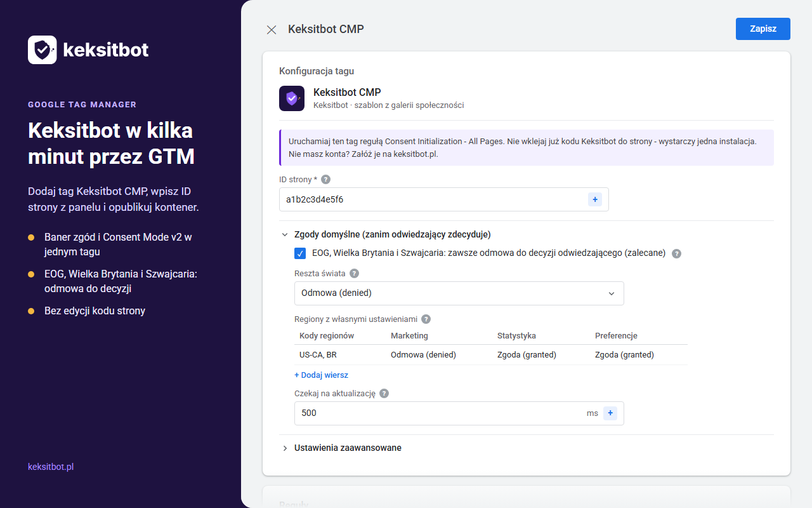Viewport: 812px width, 508px height.
Task: Click the + Dodaj wiersz link
Action: pos(321,375)
